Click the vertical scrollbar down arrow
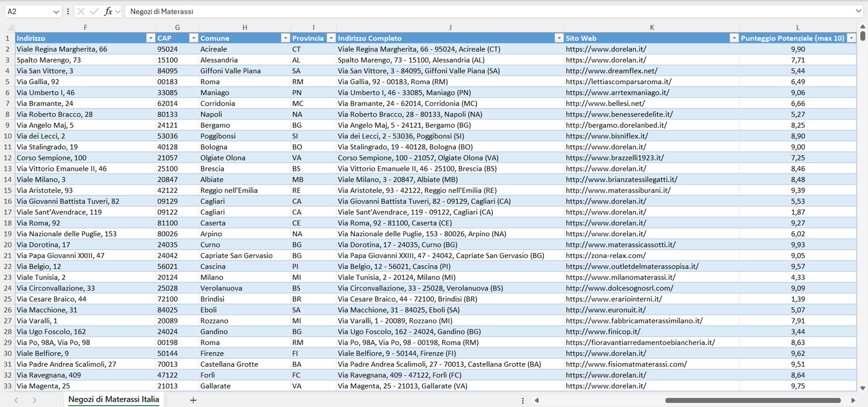This screenshot has width=868, height=407. 863,388
